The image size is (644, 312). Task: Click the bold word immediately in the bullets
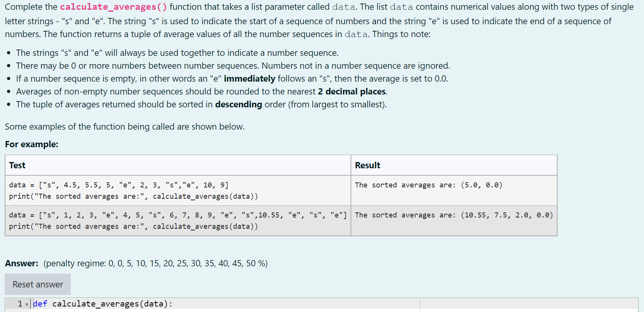[x=249, y=79]
